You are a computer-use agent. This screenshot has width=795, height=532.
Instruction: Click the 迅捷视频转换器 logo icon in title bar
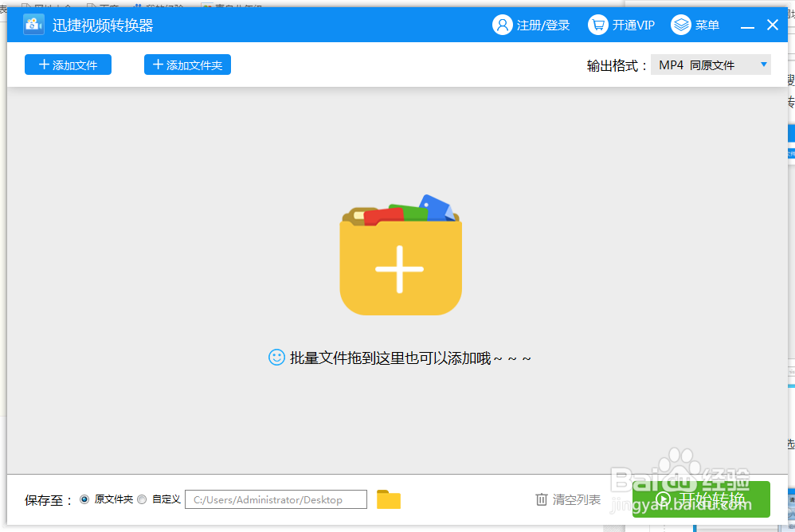[33, 25]
